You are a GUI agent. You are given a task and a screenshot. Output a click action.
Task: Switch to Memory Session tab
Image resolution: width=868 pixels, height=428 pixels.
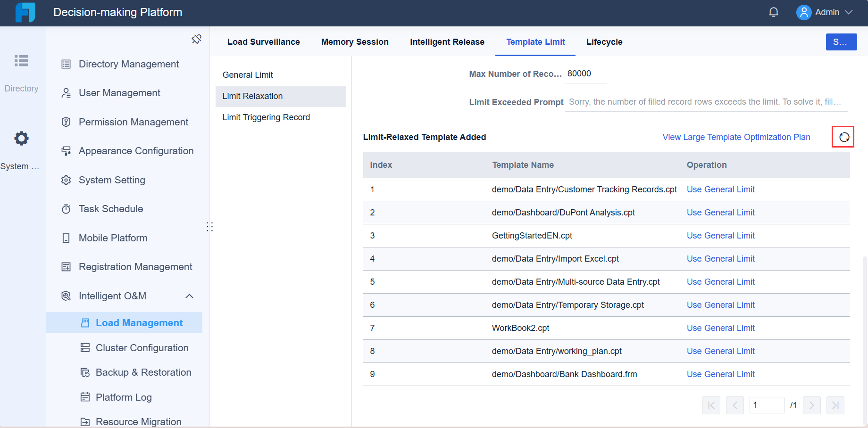(355, 42)
